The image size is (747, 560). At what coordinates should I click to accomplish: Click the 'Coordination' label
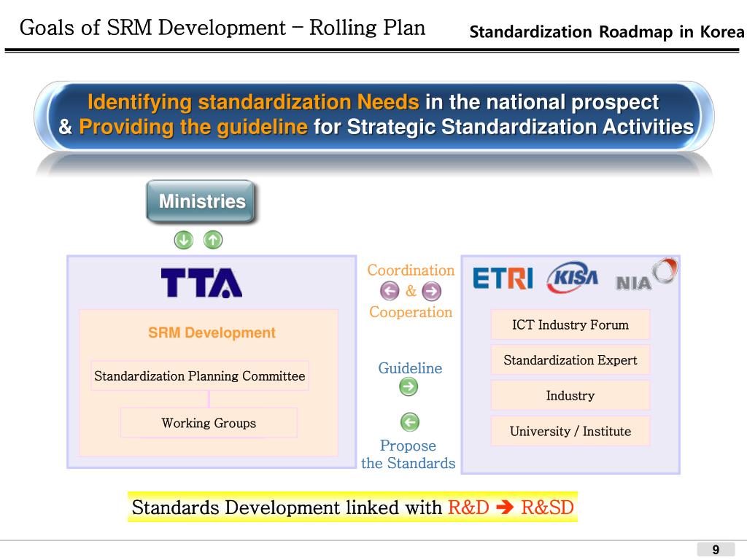(411, 270)
